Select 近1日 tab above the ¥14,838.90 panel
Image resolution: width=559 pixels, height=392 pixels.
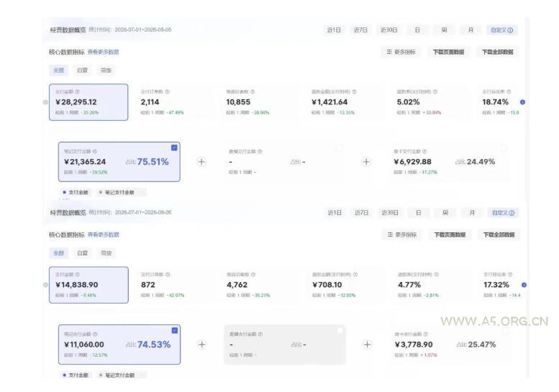(335, 213)
